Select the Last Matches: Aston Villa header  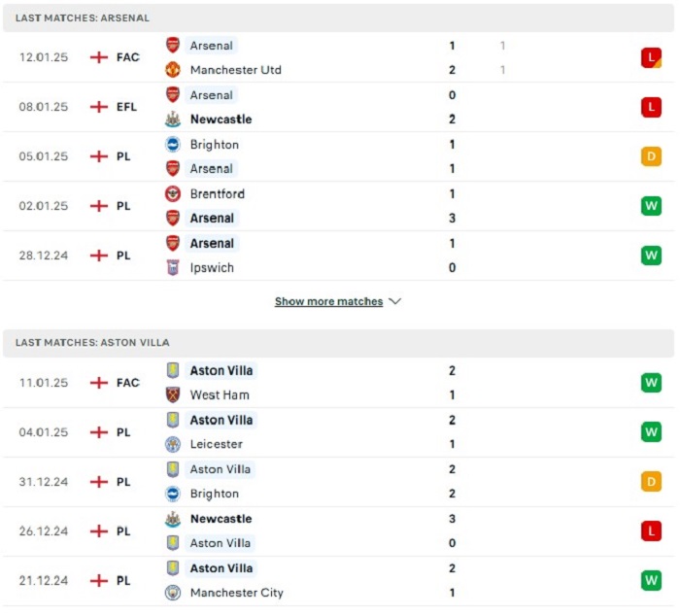point(338,342)
